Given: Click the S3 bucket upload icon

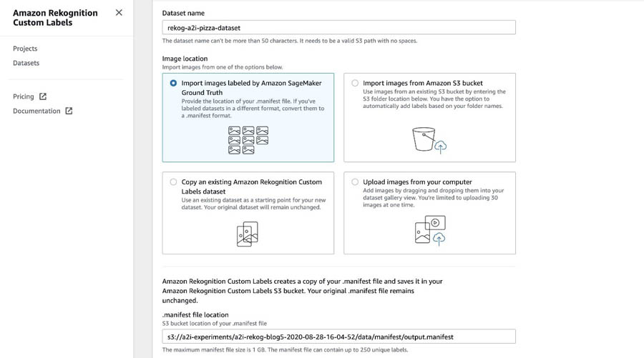Looking at the screenshot, I should click(x=429, y=140).
